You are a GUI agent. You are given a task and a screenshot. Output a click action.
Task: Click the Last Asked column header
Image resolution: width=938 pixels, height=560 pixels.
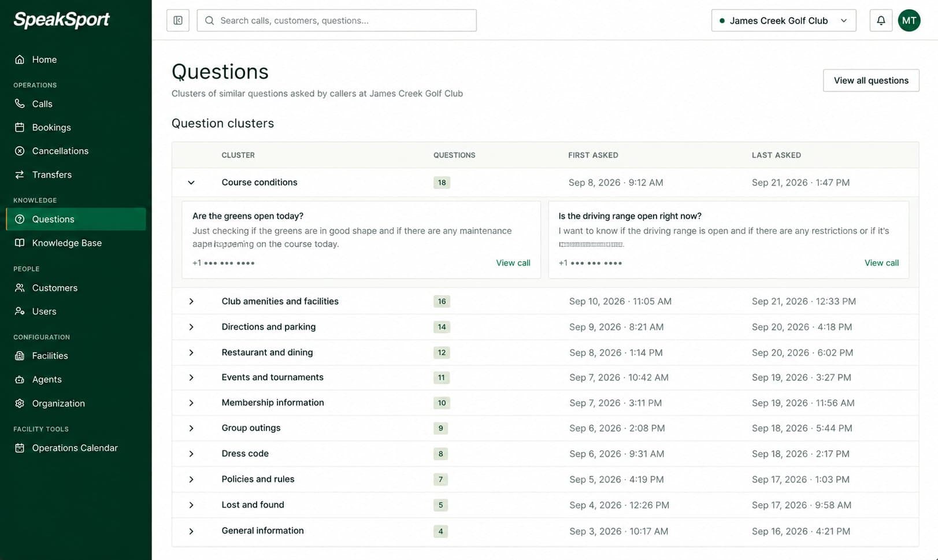pos(776,155)
